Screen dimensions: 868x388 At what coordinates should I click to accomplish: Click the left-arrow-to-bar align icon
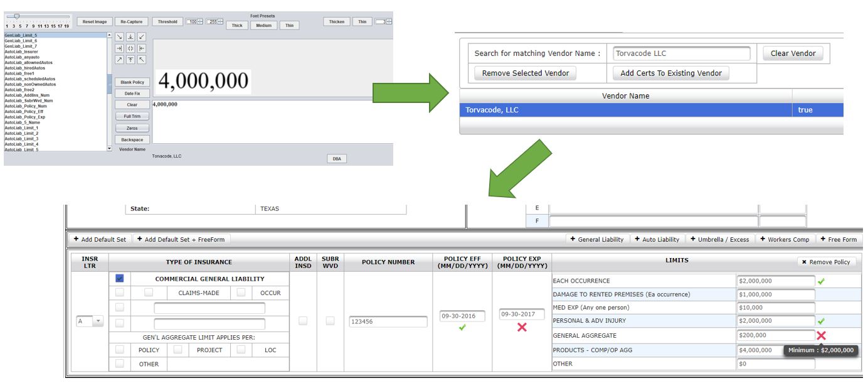[x=142, y=48]
